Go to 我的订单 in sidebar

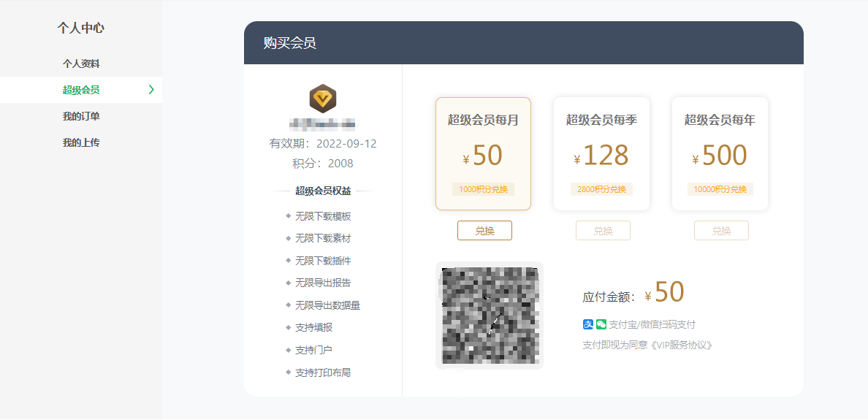(81, 116)
